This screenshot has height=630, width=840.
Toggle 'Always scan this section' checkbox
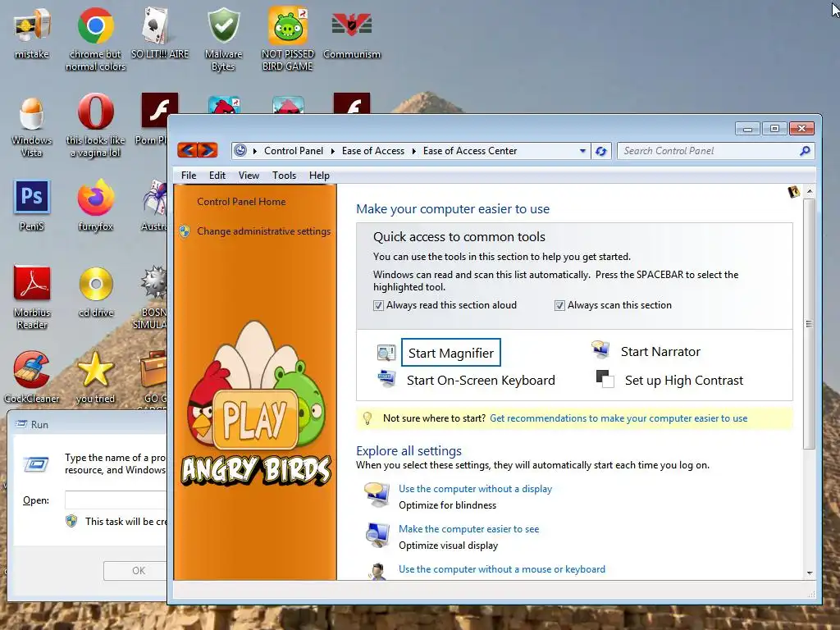[x=559, y=305]
